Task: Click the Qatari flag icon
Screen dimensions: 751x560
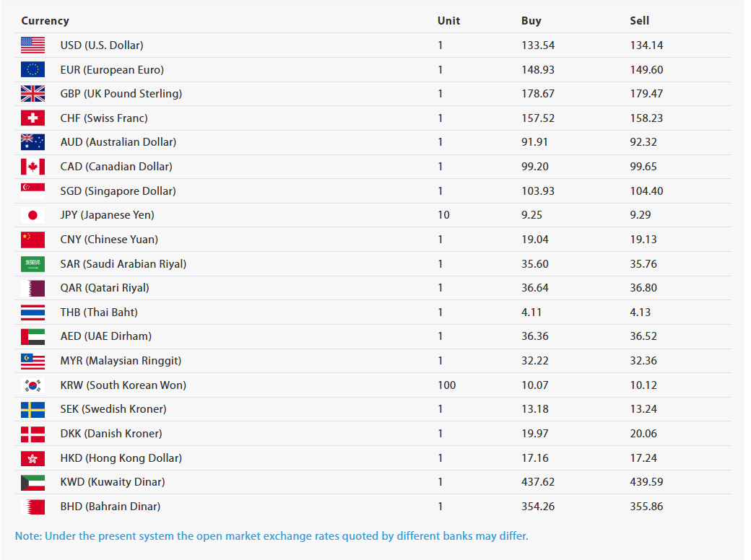Action: click(32, 288)
